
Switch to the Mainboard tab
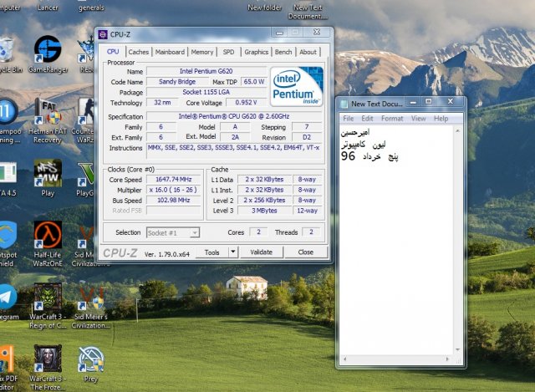coord(170,52)
